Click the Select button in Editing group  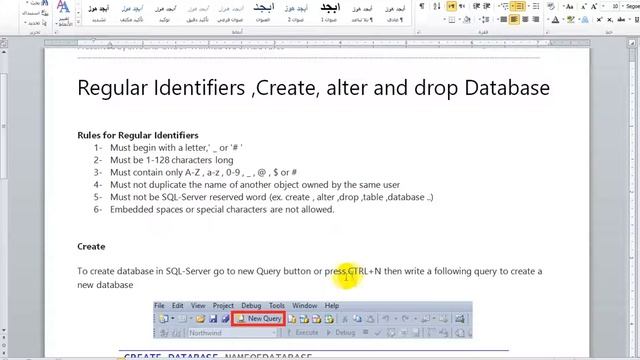point(37,23)
